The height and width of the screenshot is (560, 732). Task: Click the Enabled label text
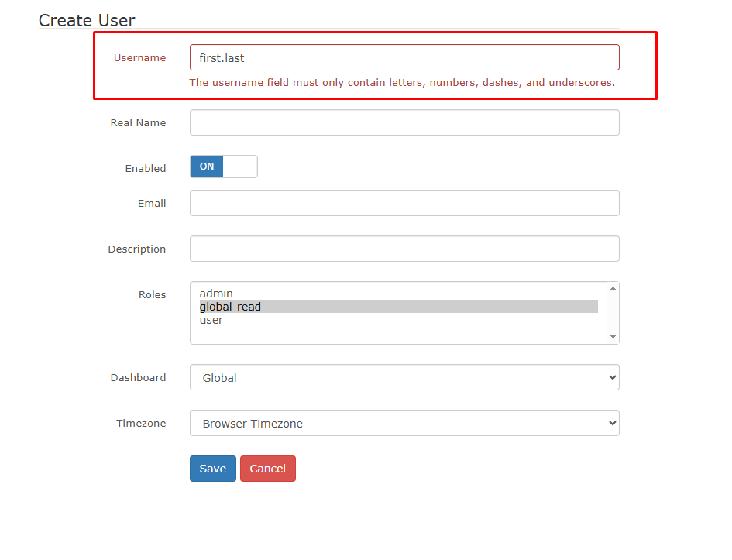click(x=145, y=168)
